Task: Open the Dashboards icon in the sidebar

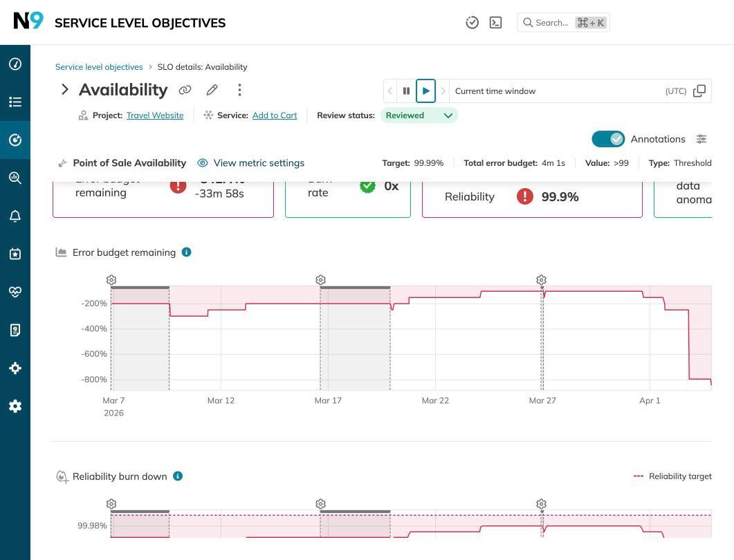Action: pyautogui.click(x=15, y=64)
